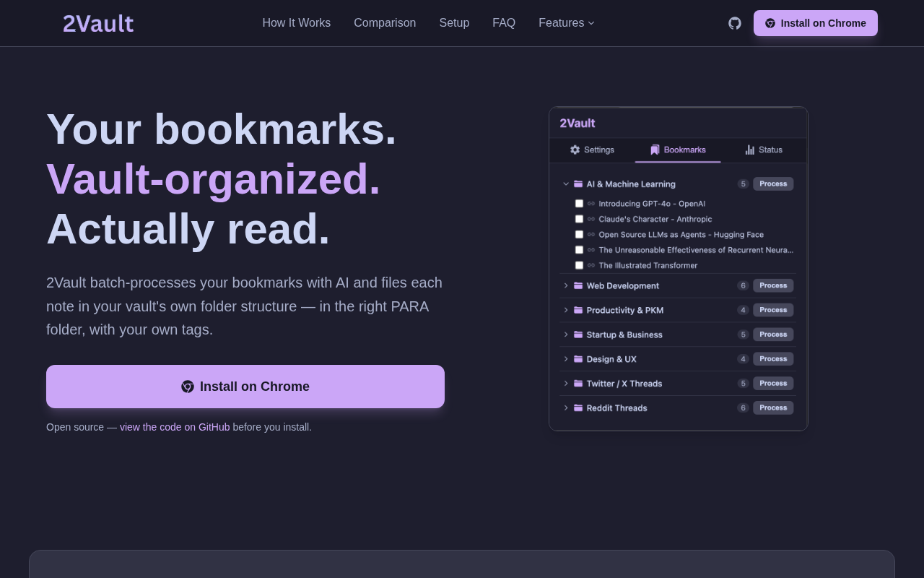The height and width of the screenshot is (578, 924).
Task: Process the Design & UX folder
Action: coord(773,359)
